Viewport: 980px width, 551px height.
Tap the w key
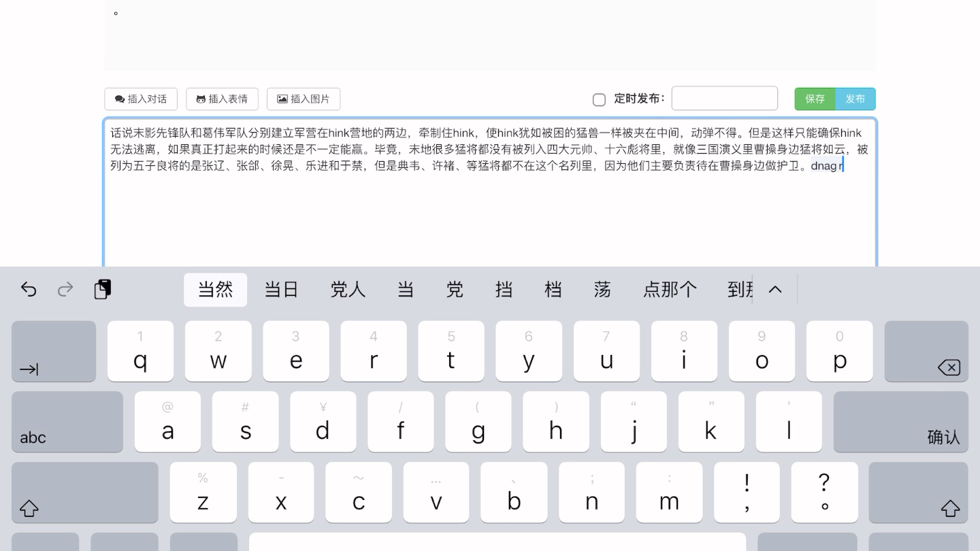point(218,351)
